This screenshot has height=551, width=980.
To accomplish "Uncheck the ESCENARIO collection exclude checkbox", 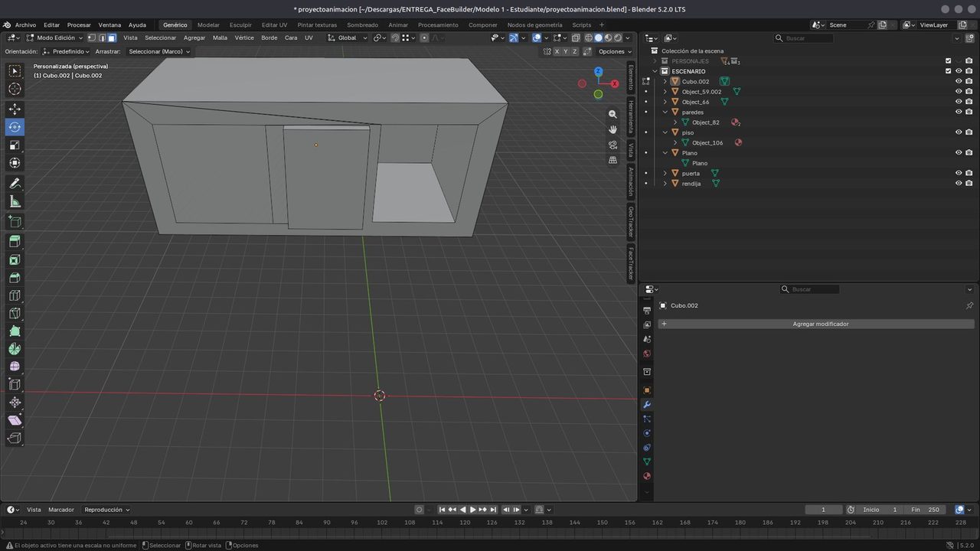I will click(x=948, y=71).
